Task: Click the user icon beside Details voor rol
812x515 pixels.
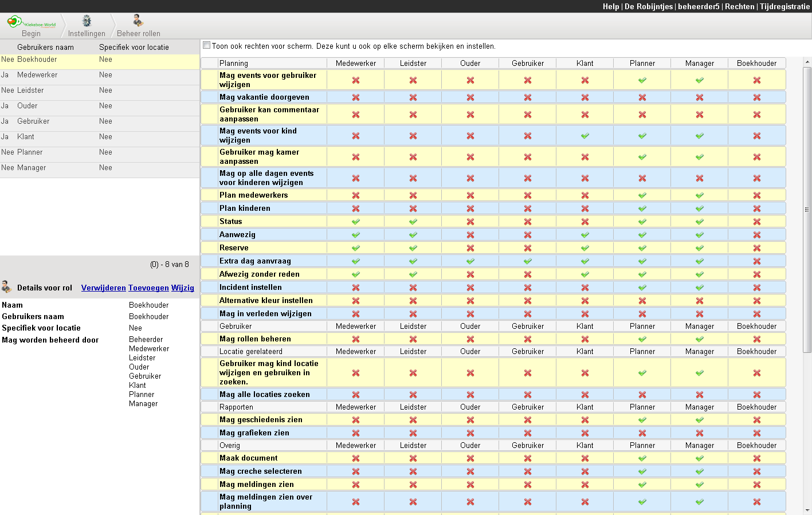Action: [7, 287]
